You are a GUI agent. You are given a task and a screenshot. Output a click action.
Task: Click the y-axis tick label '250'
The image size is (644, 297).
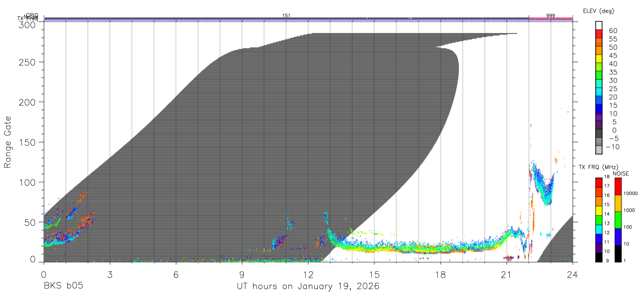click(x=27, y=62)
